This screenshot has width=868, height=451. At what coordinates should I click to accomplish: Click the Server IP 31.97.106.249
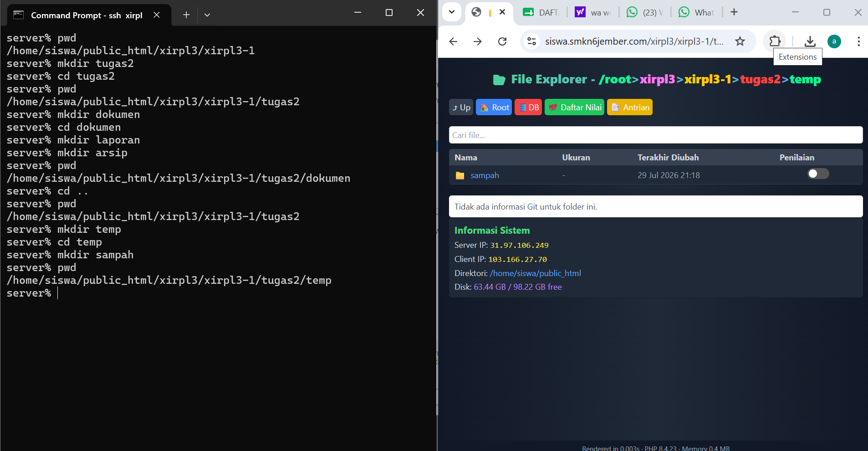[x=519, y=245]
